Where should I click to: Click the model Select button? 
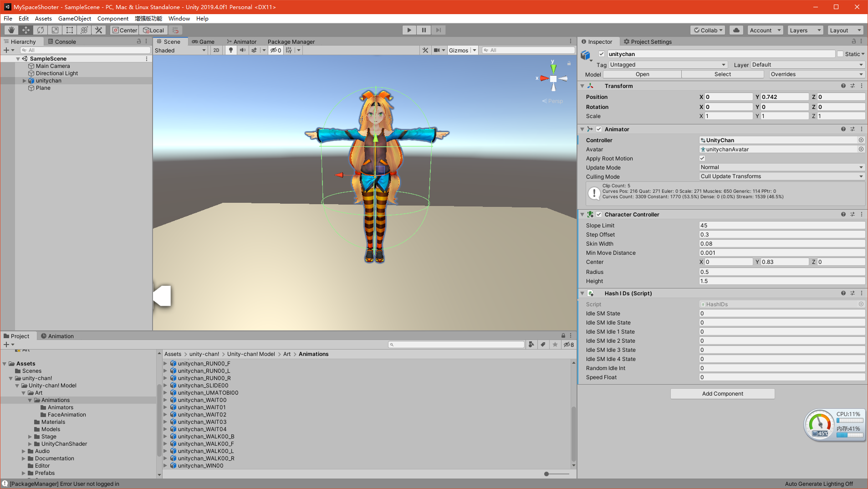tap(723, 74)
